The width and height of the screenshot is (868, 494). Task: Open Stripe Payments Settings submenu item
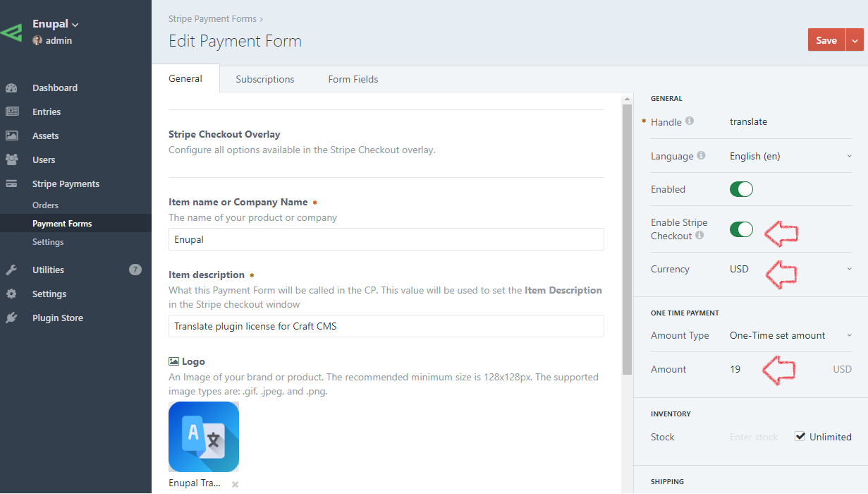[48, 241]
